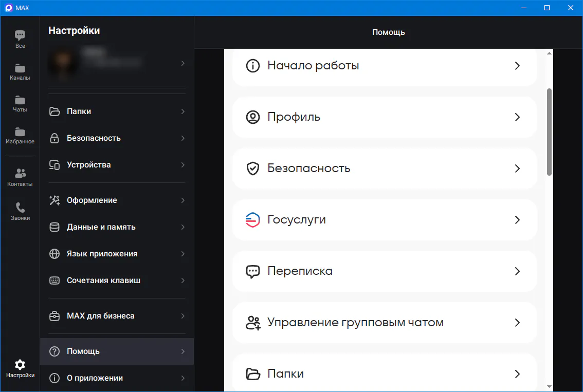This screenshot has width=583, height=392.
Task: Click the Безопасность shield icon in help
Action: click(x=253, y=169)
